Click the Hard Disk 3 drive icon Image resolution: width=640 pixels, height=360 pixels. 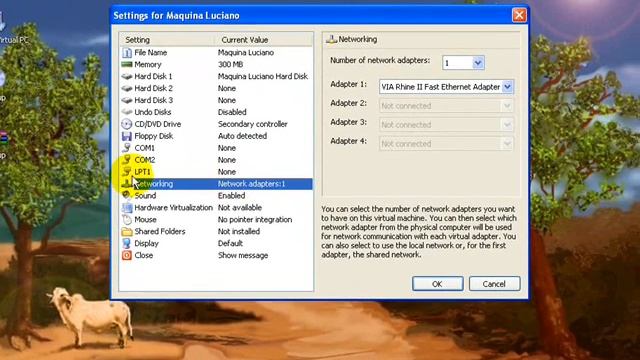(127, 100)
